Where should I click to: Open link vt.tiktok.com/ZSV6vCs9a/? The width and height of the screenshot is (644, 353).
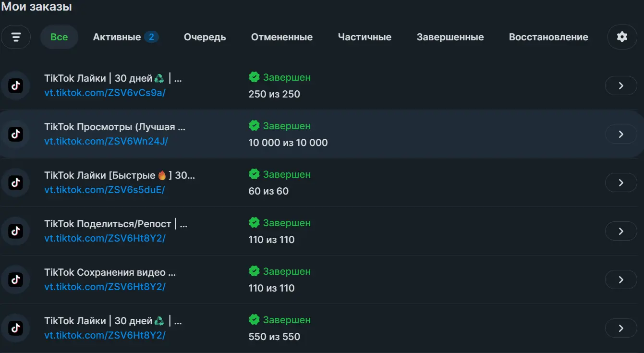[105, 93]
